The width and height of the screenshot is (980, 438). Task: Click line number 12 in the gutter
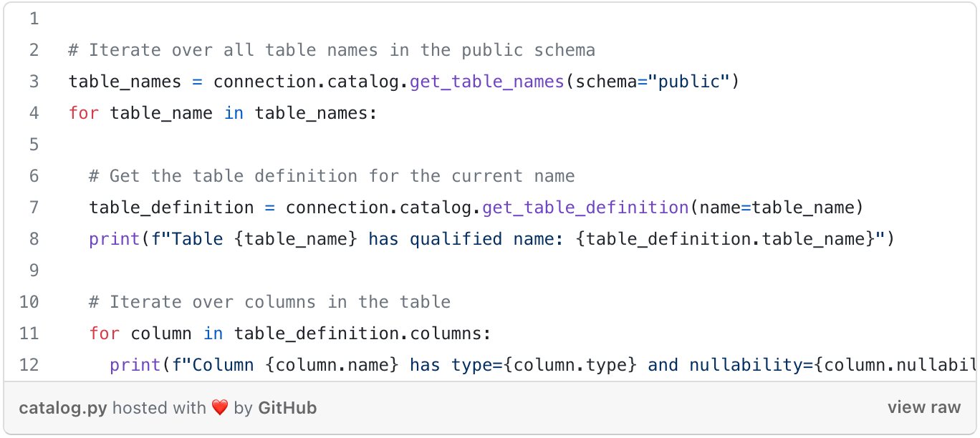click(x=29, y=365)
